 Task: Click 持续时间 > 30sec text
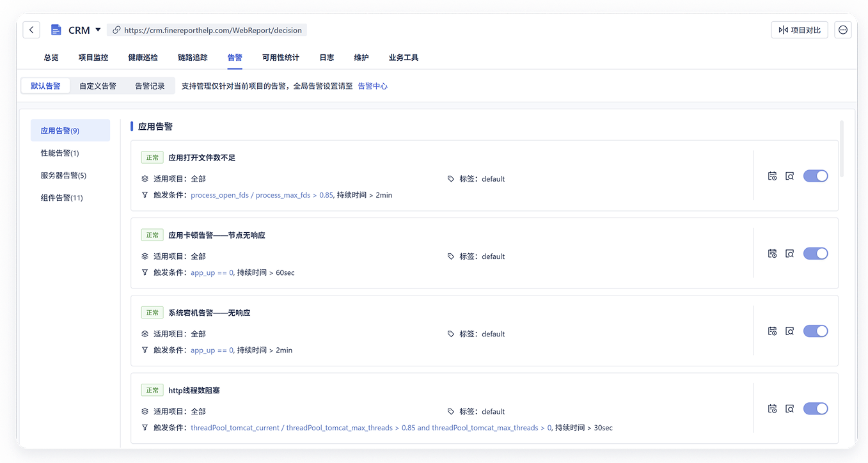pyautogui.click(x=584, y=428)
